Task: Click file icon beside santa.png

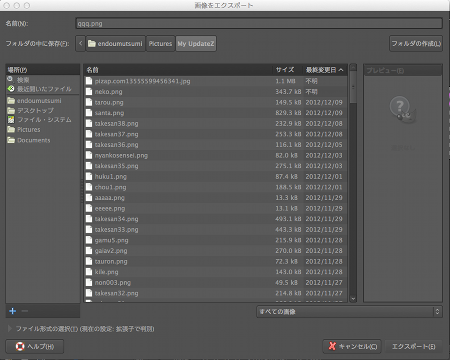Action: 89,113
